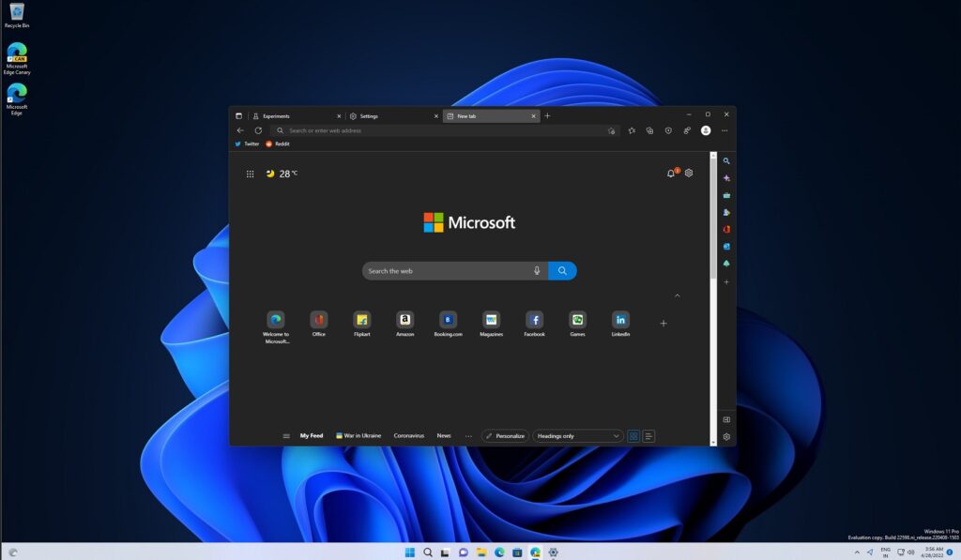The image size is (961, 560).
Task: Select the War in Ukraine feed tab
Action: pos(360,435)
